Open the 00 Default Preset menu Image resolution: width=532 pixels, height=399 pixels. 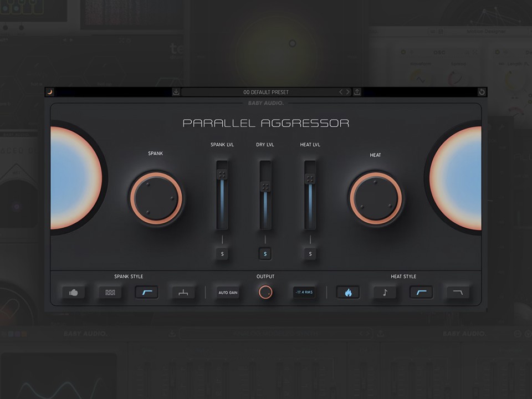[266, 92]
